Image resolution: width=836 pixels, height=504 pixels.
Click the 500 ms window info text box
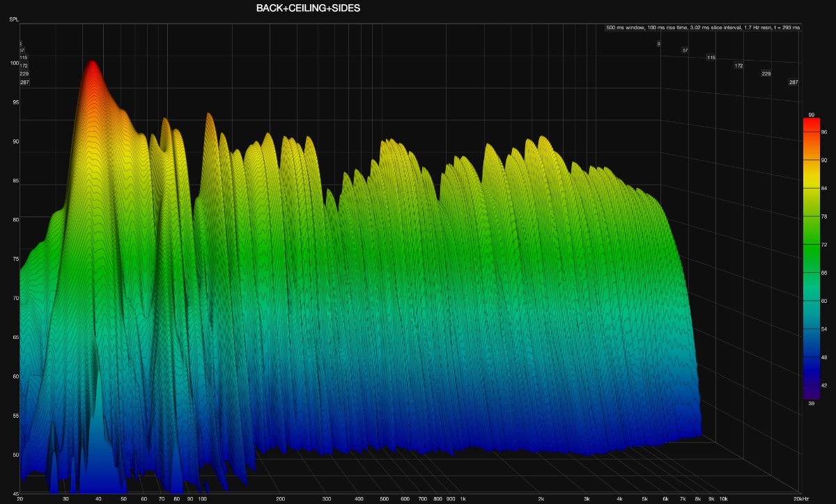pos(703,28)
